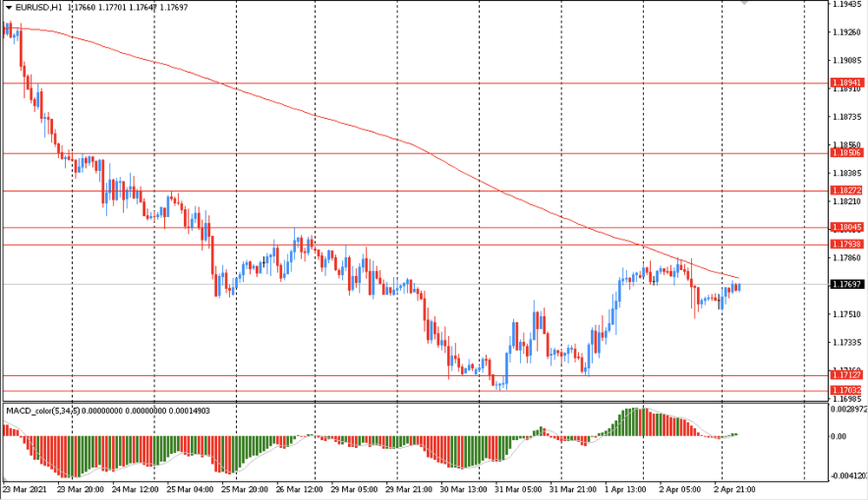The height and width of the screenshot is (500, 868).
Task: Click the 1.17860 price scale value
Action: pyautogui.click(x=847, y=258)
